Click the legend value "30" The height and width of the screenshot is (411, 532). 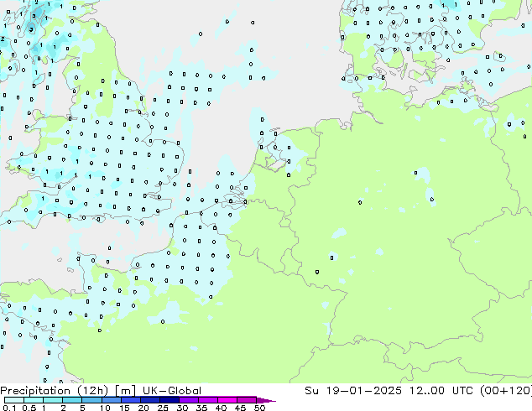point(182,408)
